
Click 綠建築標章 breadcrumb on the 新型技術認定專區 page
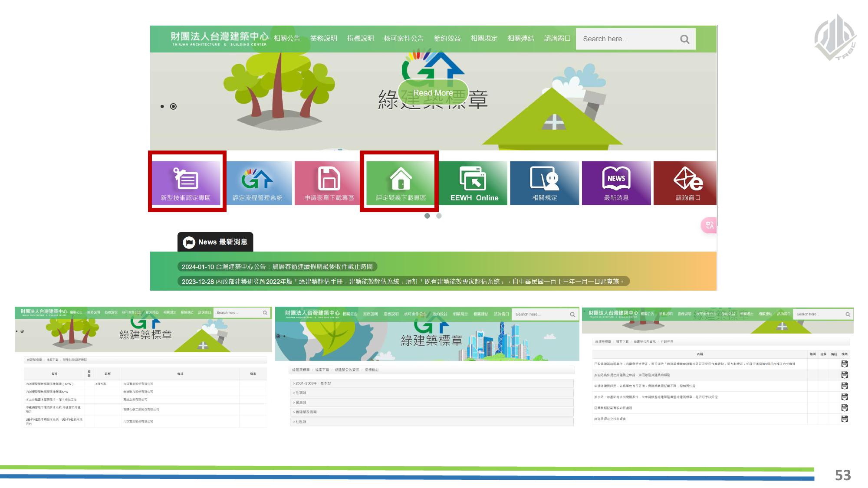34,360
